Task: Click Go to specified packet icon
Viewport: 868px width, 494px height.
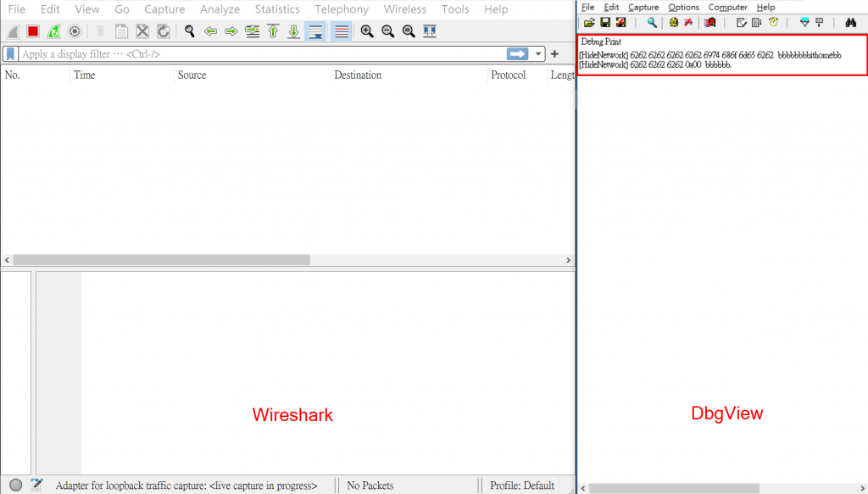Action: (x=253, y=31)
